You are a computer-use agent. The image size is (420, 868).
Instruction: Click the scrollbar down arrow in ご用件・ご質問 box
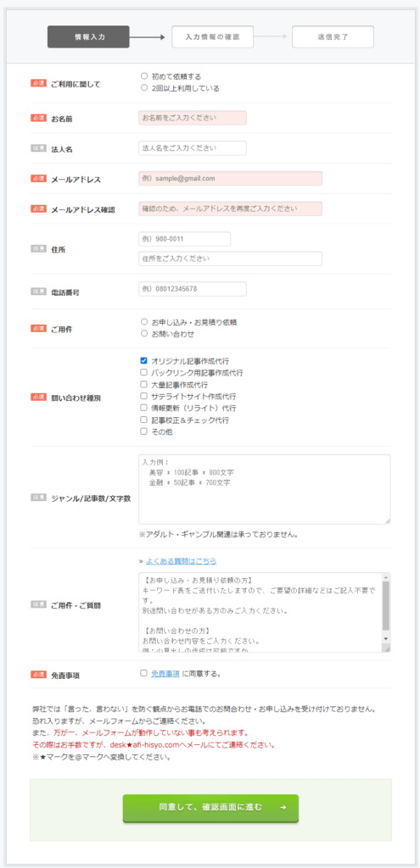(386, 638)
